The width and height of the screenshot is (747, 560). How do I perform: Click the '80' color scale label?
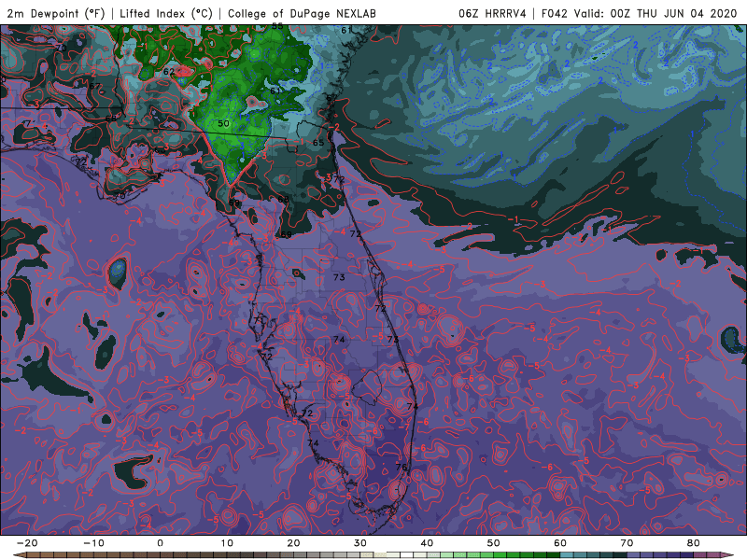point(694,543)
